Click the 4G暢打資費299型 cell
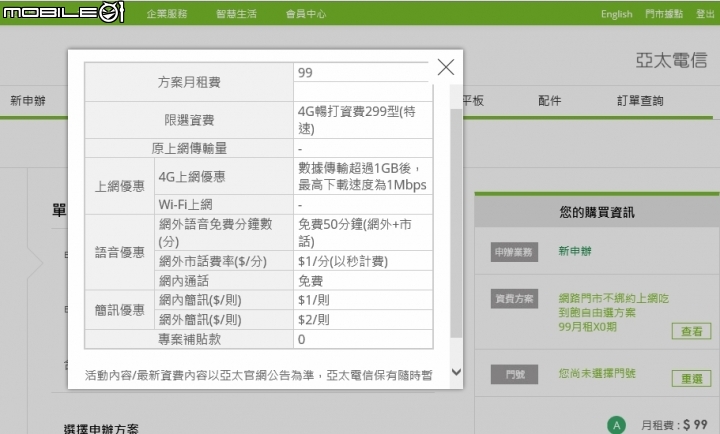720x434 pixels. click(x=363, y=120)
